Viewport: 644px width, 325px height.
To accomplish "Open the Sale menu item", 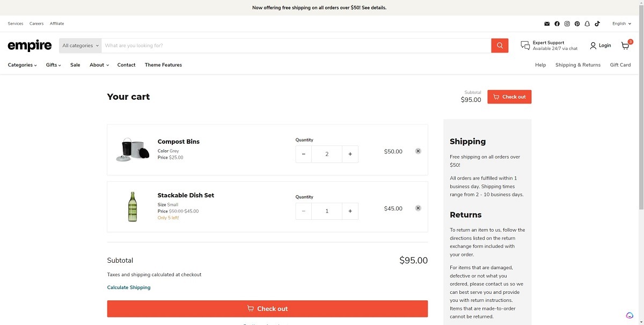I will click(75, 64).
